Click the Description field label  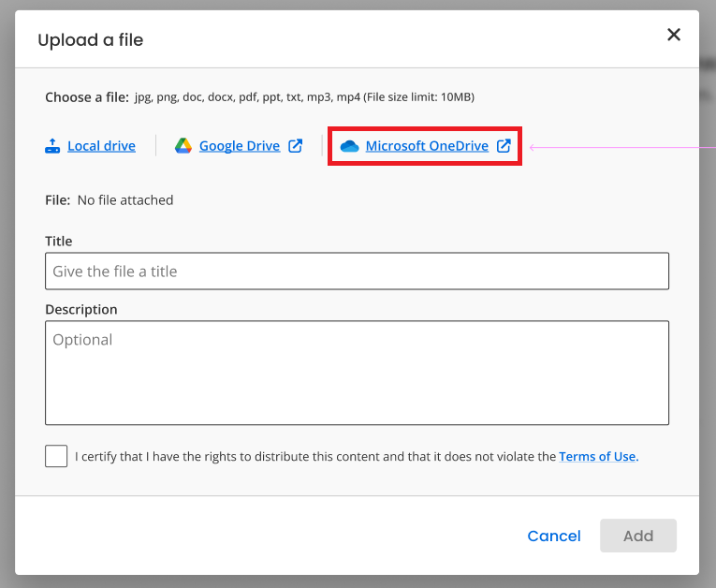(81, 309)
